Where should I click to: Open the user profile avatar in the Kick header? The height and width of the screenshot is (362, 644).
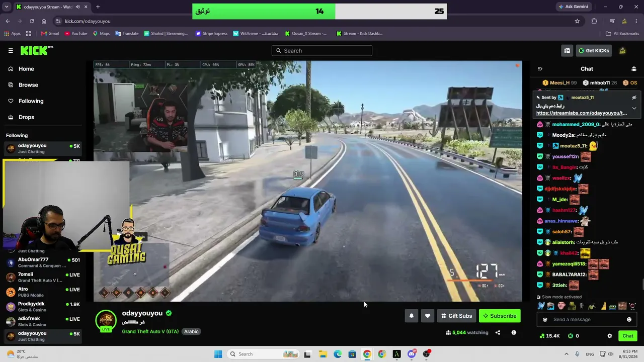[x=622, y=51]
